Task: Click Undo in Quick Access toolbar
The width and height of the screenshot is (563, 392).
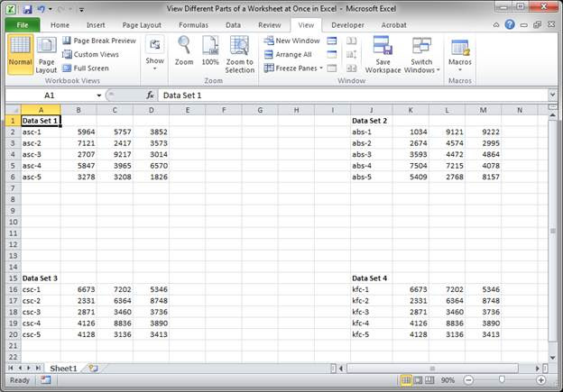Action: coord(41,9)
